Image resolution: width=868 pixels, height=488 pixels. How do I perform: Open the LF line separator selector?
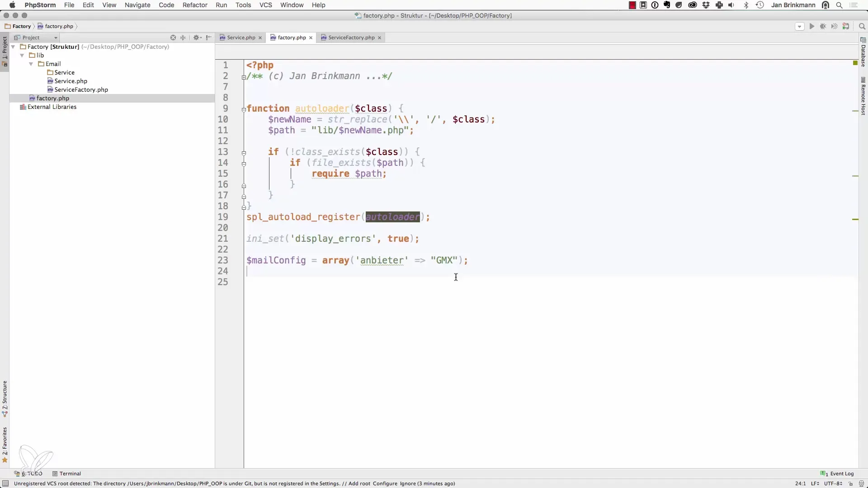click(815, 483)
